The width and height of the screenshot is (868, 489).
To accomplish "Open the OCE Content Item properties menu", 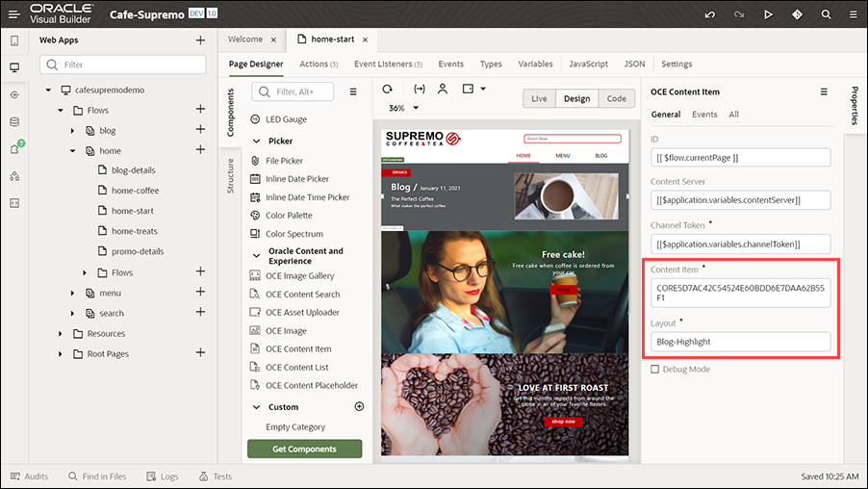I will 824,92.
